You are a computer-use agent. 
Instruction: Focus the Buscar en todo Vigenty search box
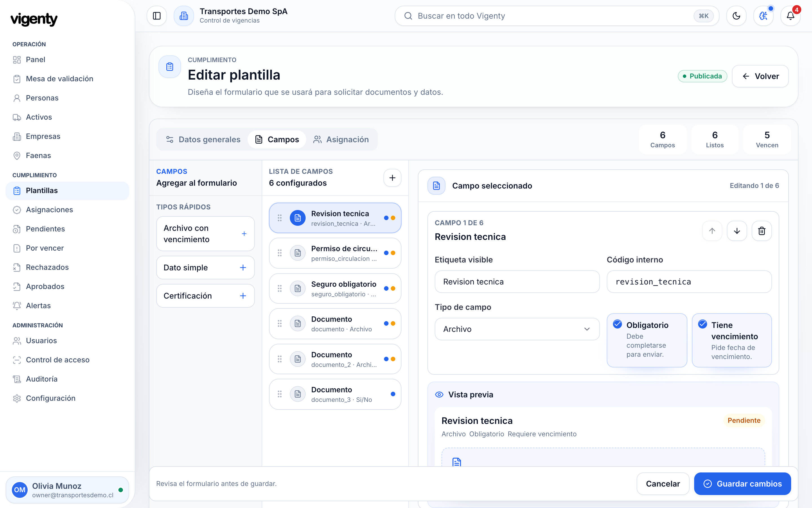click(557, 16)
